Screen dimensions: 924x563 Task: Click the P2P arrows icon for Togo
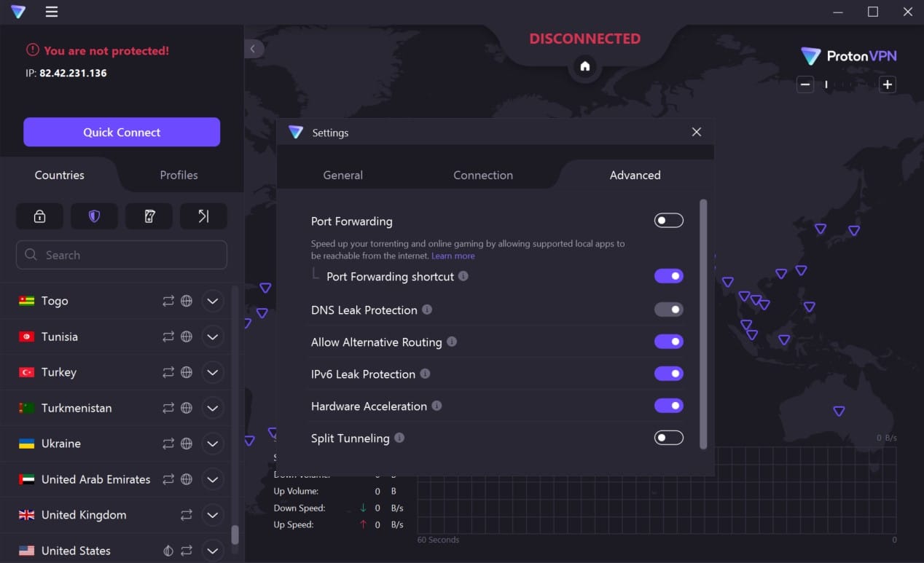point(168,301)
